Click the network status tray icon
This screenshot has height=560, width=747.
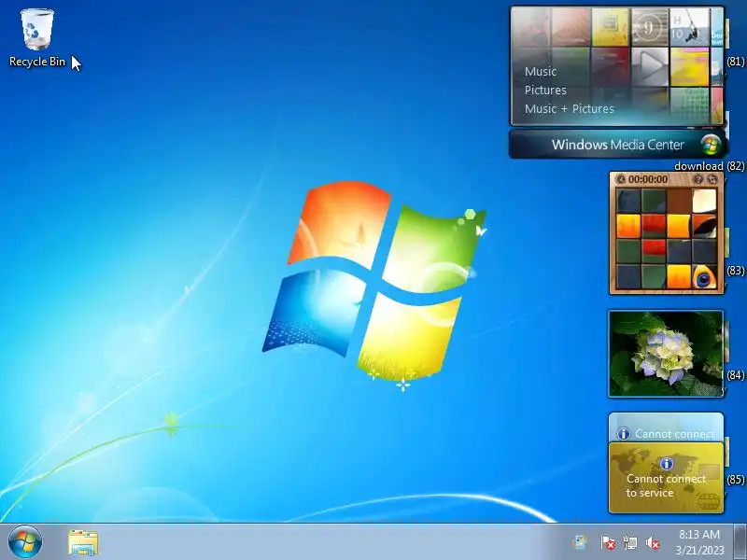point(629,542)
